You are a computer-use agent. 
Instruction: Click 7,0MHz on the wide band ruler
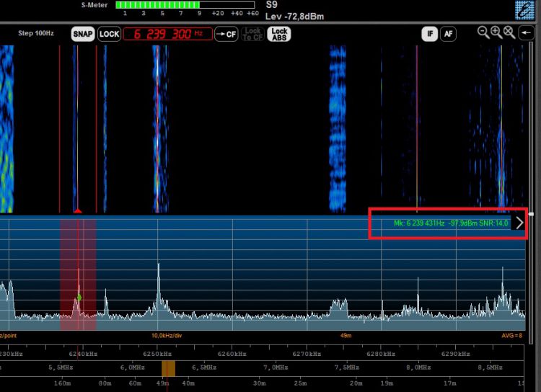[x=276, y=367]
